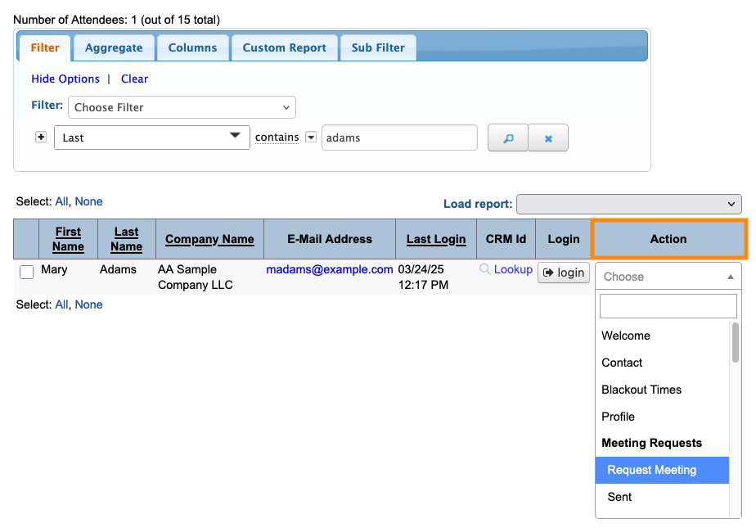Open the Load report dropdown
This screenshot has width=756, height=532.
pyautogui.click(x=628, y=204)
